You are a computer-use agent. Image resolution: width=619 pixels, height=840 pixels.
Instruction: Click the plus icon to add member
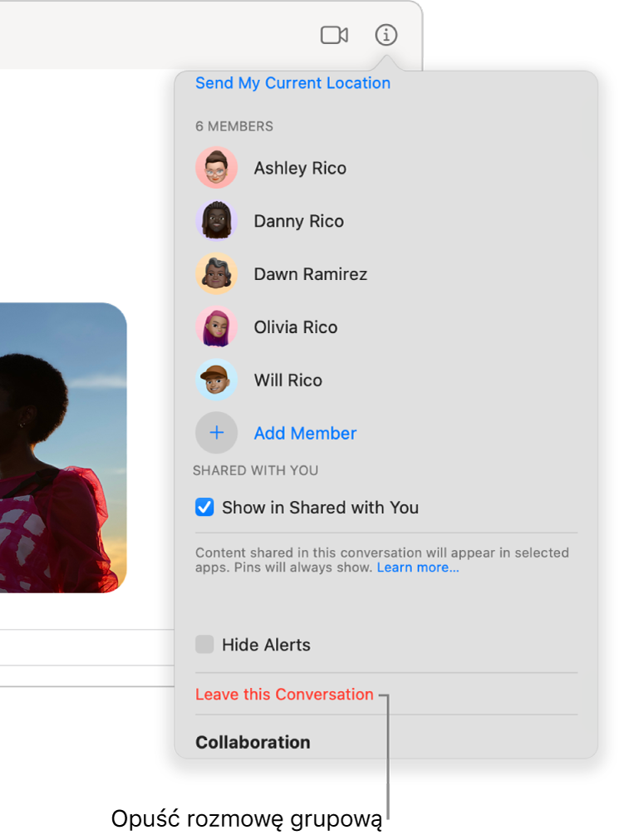pyautogui.click(x=217, y=433)
